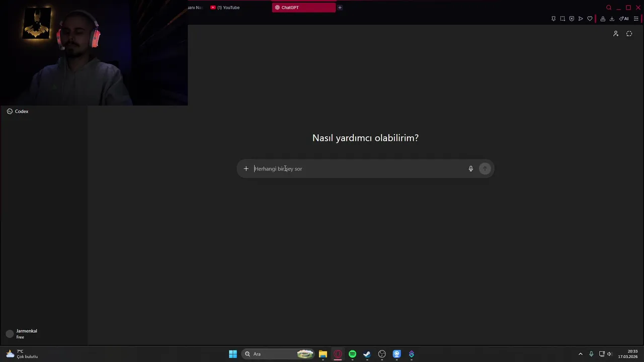Open a new browser tab with plus
644x362 pixels.
tap(340, 8)
